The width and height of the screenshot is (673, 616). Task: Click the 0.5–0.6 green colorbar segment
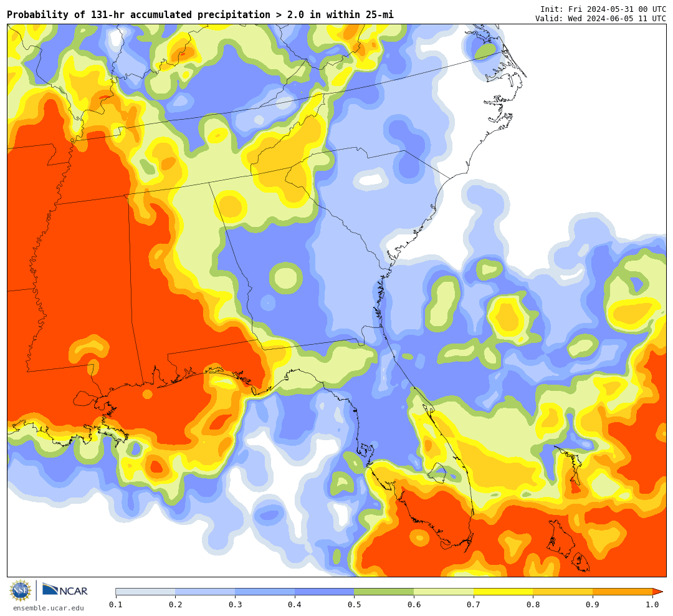[384, 592]
